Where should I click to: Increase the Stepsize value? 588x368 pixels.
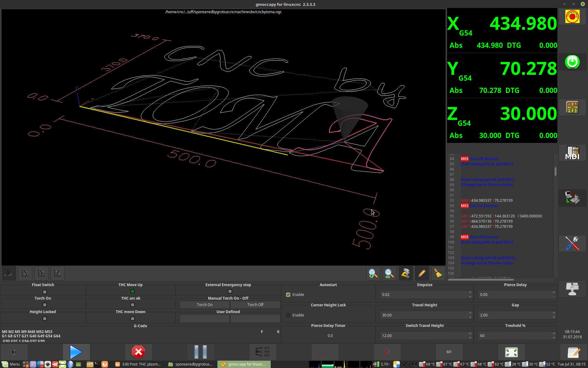[470, 292]
